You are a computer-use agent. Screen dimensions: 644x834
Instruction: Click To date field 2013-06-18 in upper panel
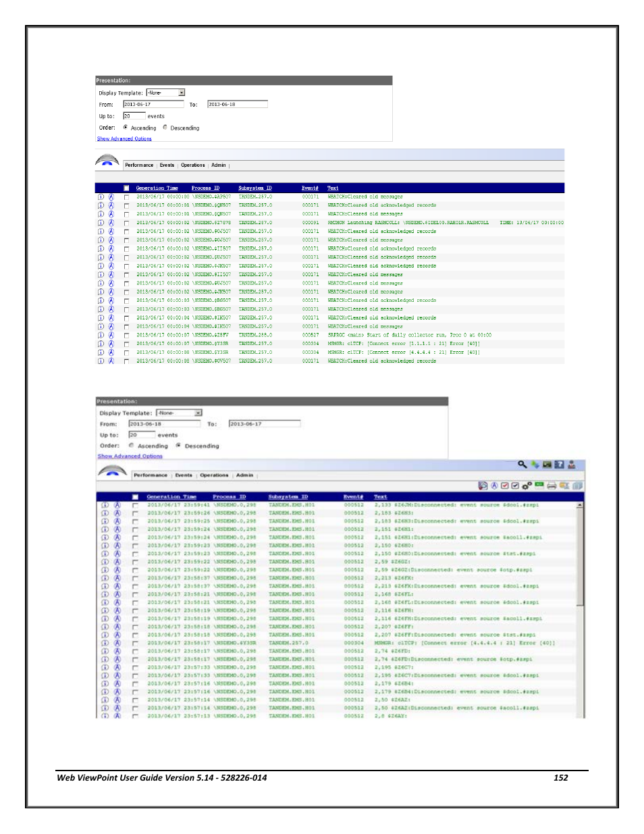coord(238,104)
